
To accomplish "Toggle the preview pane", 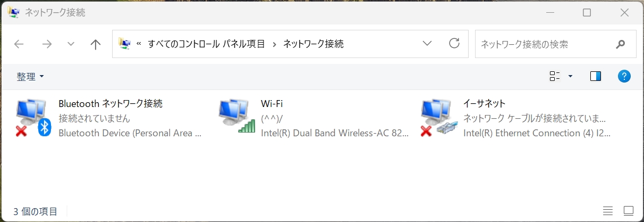I will tap(596, 76).
